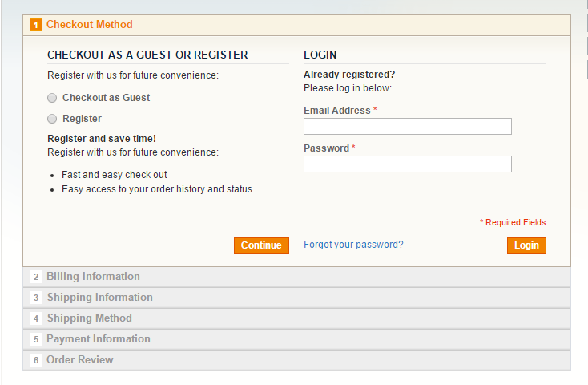588x385 pixels.
Task: Click the step 6 number badge
Action: pos(36,360)
